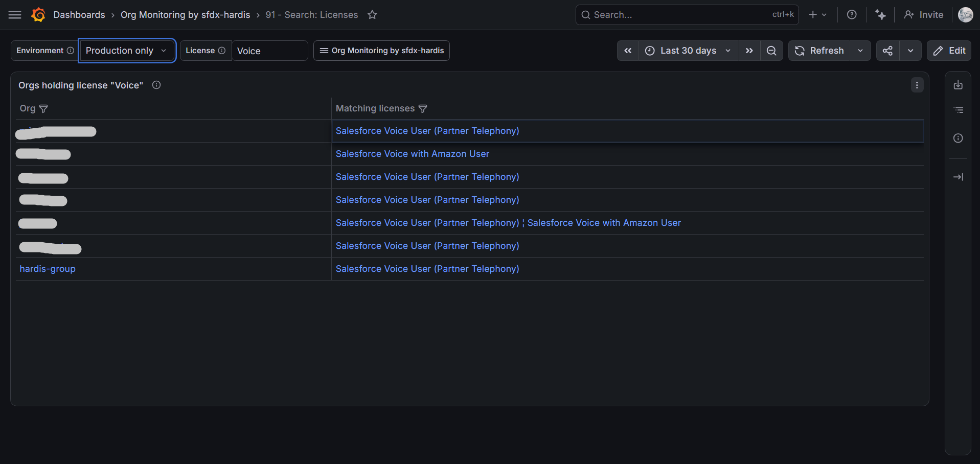The height and width of the screenshot is (464, 980).
Task: Click the Invite button
Action: coord(924,15)
